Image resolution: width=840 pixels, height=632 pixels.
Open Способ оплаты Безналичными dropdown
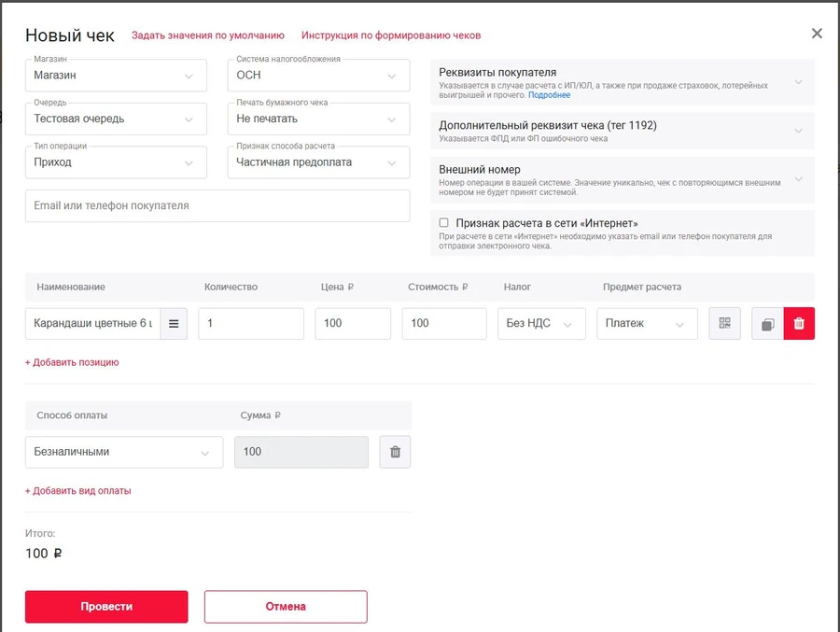(x=123, y=452)
